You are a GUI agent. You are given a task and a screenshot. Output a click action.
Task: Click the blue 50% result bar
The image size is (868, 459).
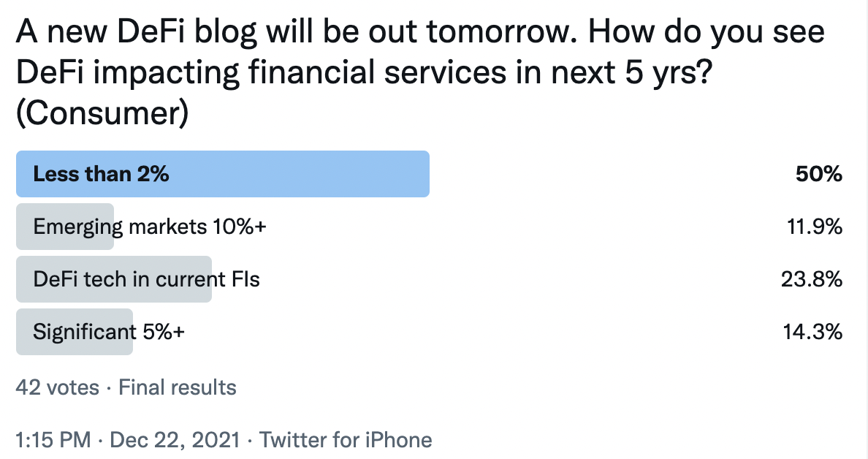pos(223,174)
